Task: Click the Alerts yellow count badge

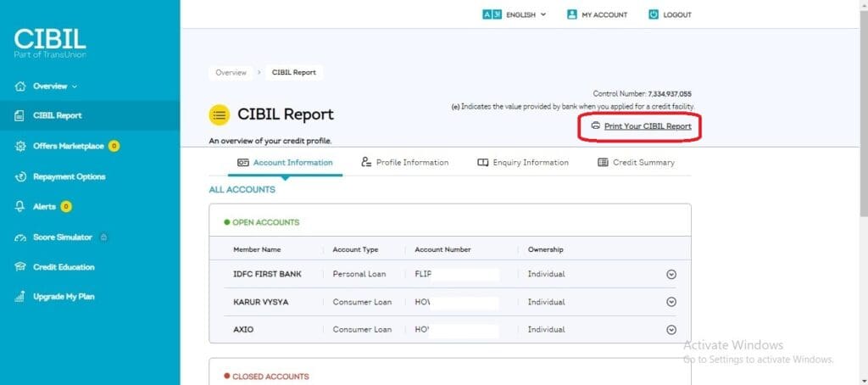Action: (66, 207)
